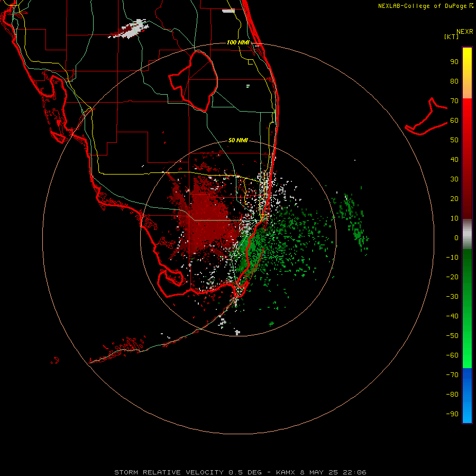Image resolution: width=476 pixels, height=476 pixels.
Task: Click the 60 value on velocity scale
Action: (454, 121)
